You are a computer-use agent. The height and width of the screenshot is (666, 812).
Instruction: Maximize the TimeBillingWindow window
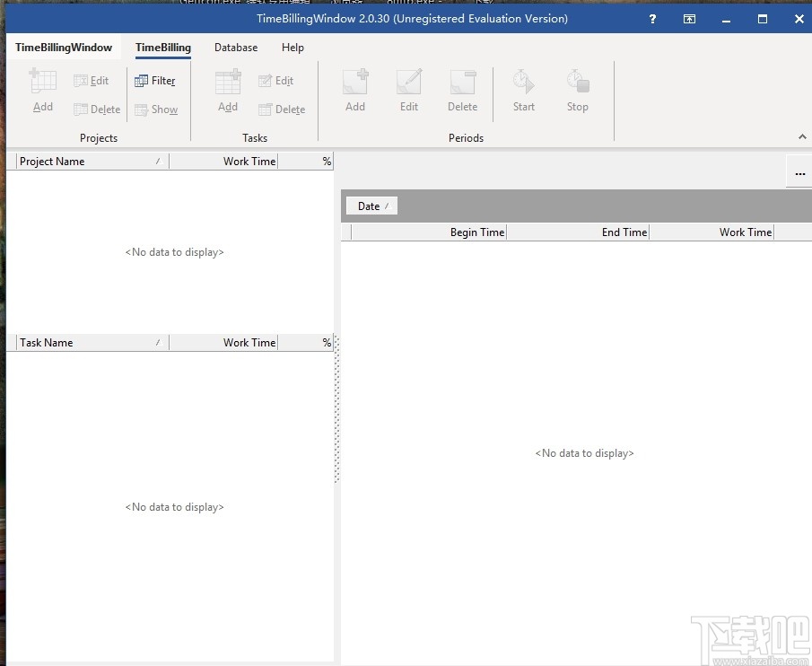tap(763, 19)
